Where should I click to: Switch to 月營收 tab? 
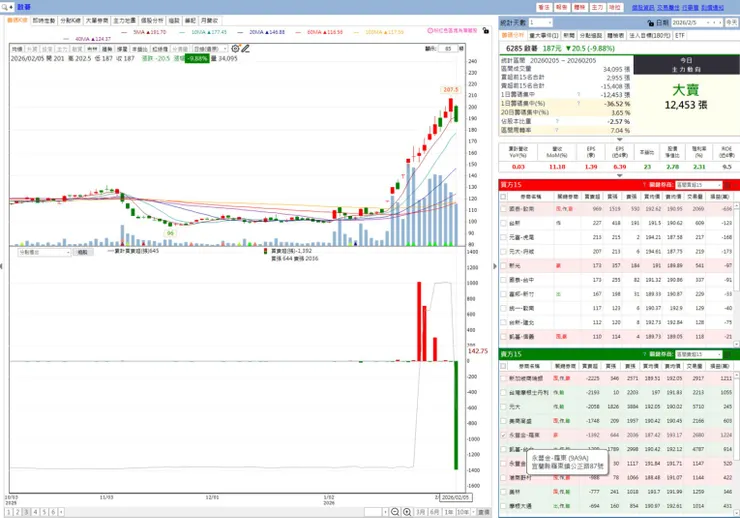210,21
